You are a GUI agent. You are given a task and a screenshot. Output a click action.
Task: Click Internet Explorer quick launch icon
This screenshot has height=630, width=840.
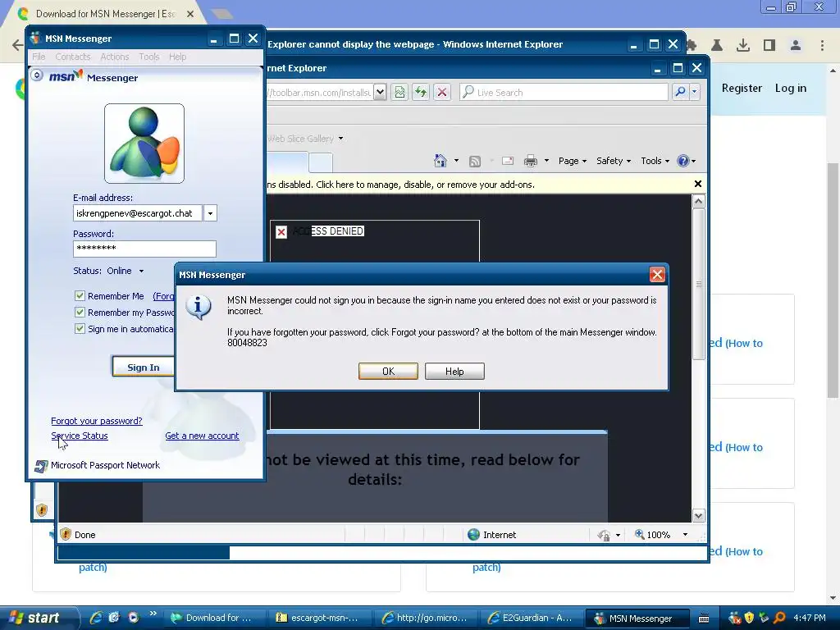click(96, 617)
